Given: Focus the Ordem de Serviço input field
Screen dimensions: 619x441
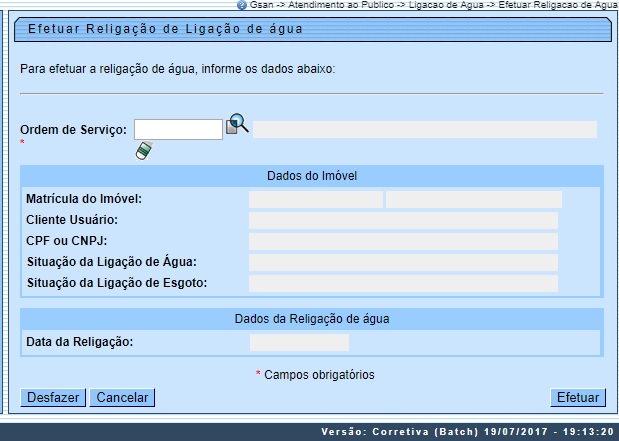Looking at the screenshot, I should (178, 129).
